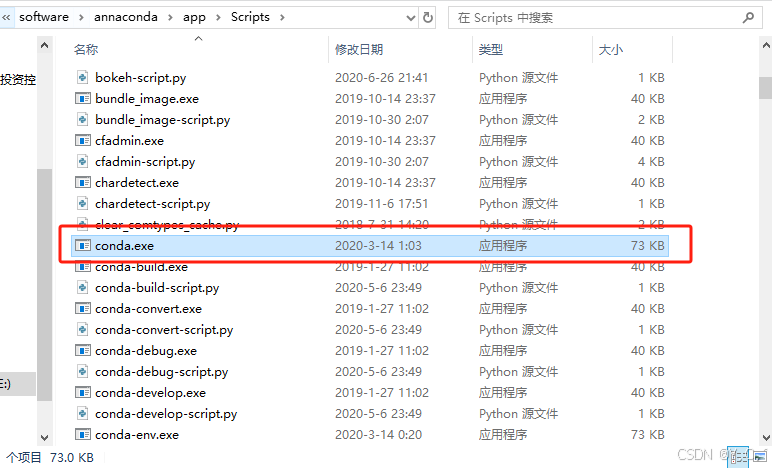The height and width of the screenshot is (468, 772).
Task: Click the date 2020-6-26 21:41
Action: pyautogui.click(x=382, y=78)
